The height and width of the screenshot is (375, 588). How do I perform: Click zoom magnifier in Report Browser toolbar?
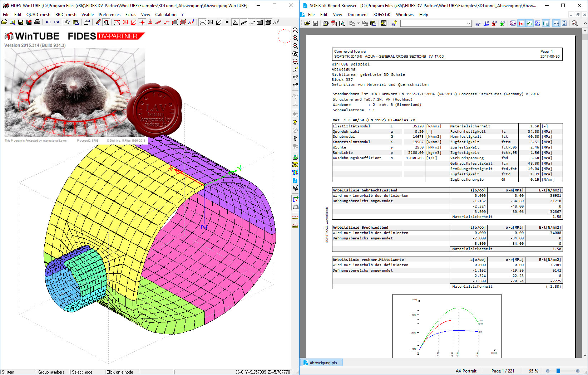pyautogui.click(x=575, y=23)
